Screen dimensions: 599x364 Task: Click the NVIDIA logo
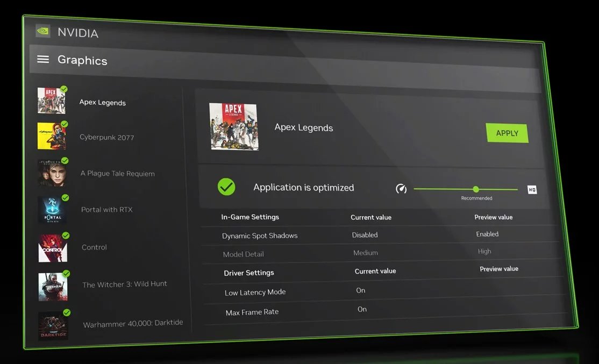click(x=42, y=31)
